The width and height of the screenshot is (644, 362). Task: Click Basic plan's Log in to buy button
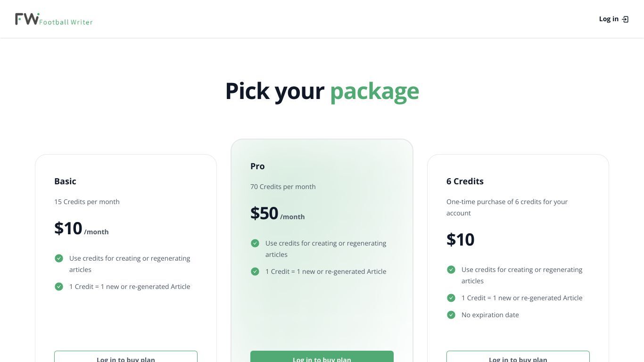point(126,356)
